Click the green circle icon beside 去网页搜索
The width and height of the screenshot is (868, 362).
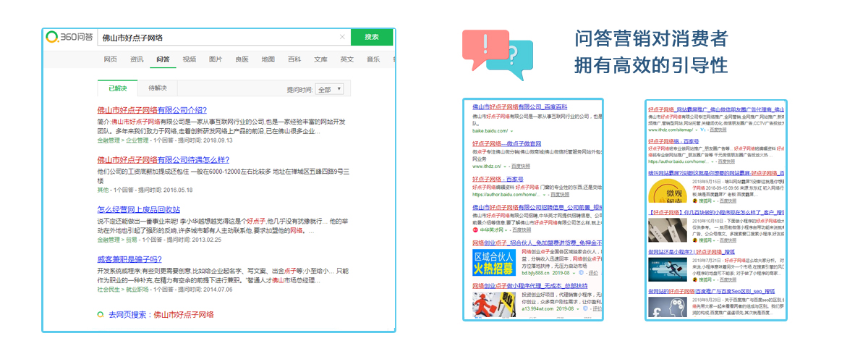[x=101, y=314]
